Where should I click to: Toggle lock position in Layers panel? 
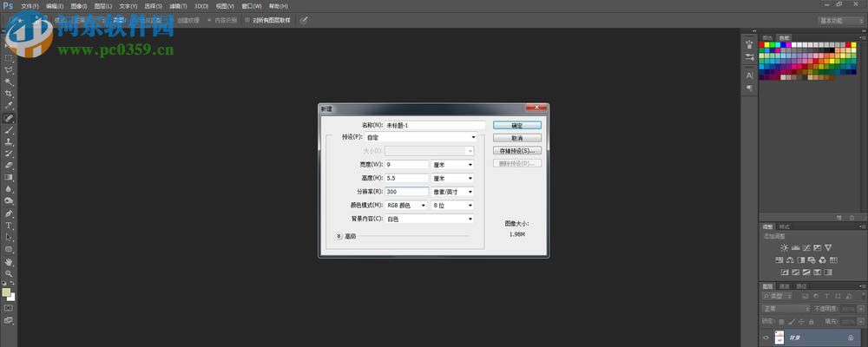pos(801,322)
